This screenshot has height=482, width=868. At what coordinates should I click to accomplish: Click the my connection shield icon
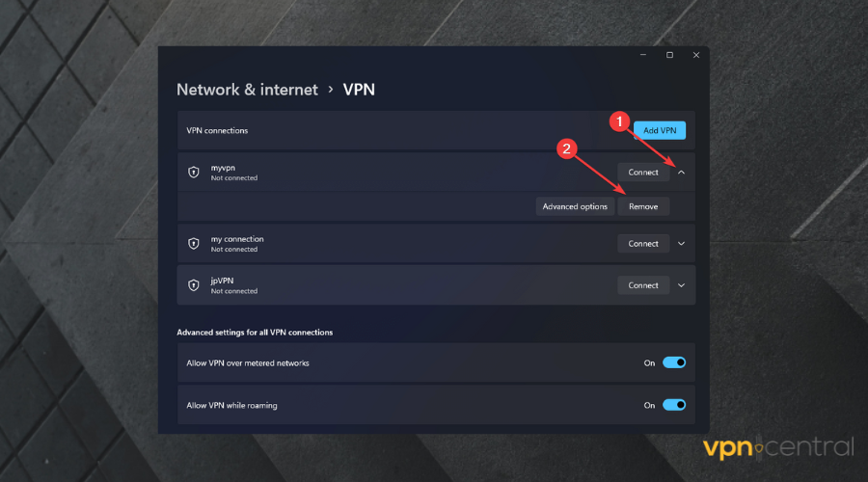193,244
